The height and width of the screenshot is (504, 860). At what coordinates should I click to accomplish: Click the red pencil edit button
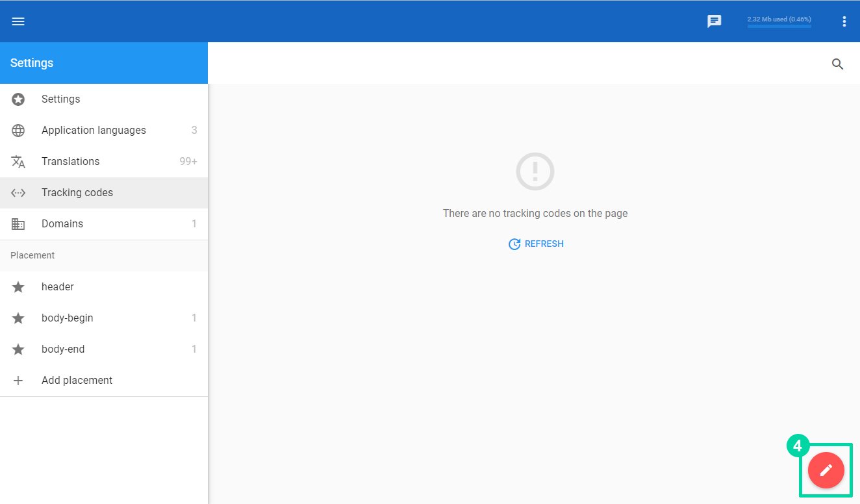tap(826, 470)
